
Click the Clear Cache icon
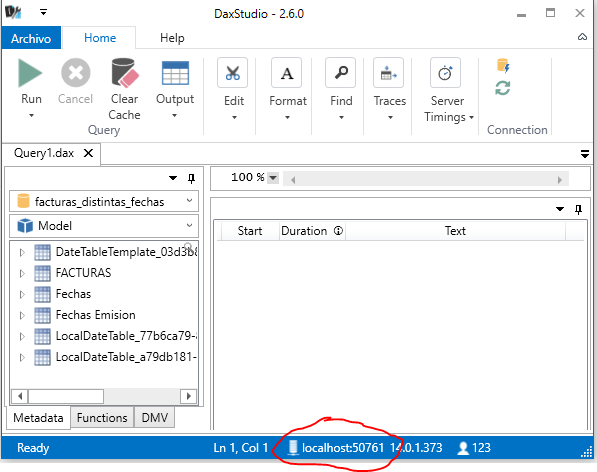125,73
